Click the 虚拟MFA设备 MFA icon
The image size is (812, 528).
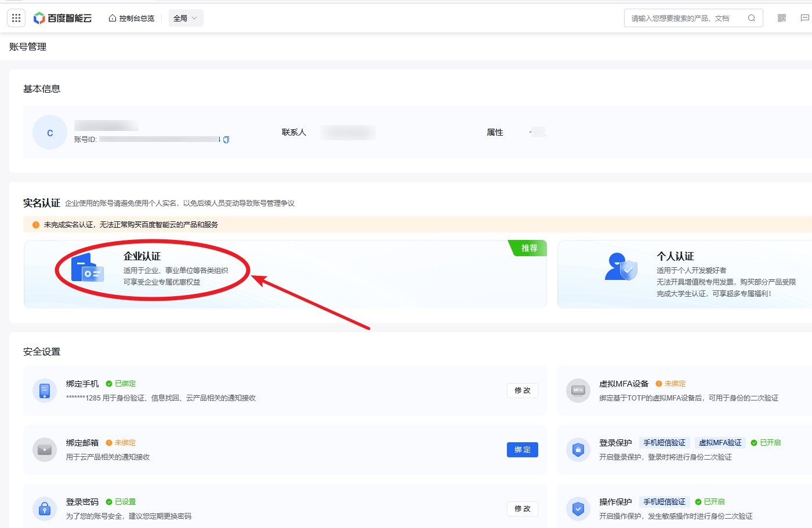click(x=578, y=391)
